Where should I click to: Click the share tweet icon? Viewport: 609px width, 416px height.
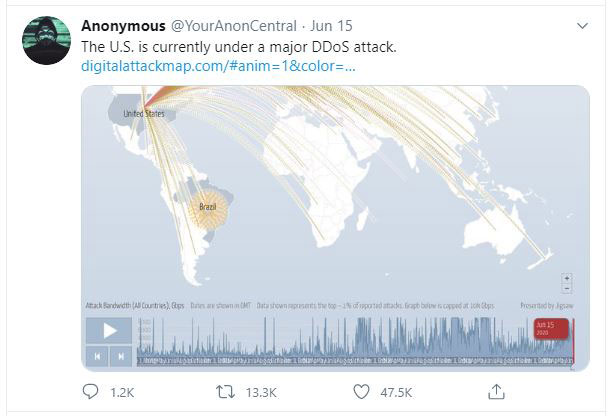tap(495, 391)
